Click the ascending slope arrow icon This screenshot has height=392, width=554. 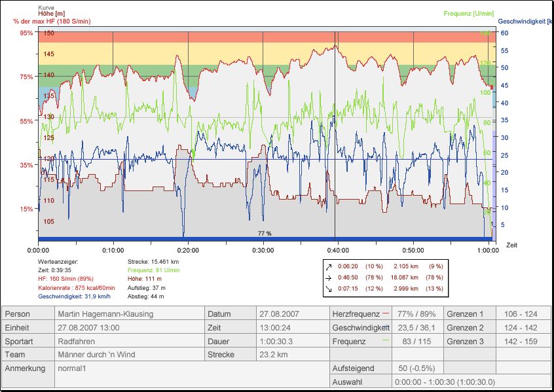pos(327,266)
